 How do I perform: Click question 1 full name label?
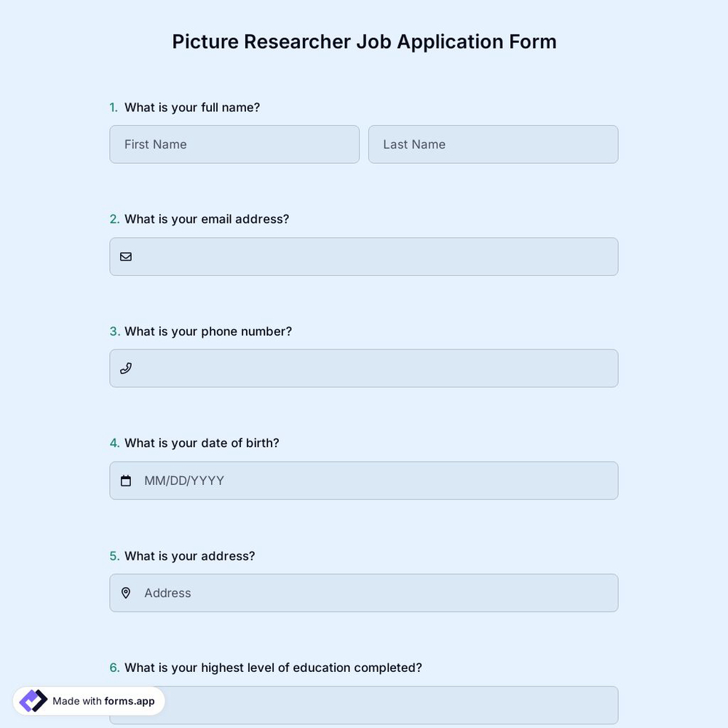point(191,107)
